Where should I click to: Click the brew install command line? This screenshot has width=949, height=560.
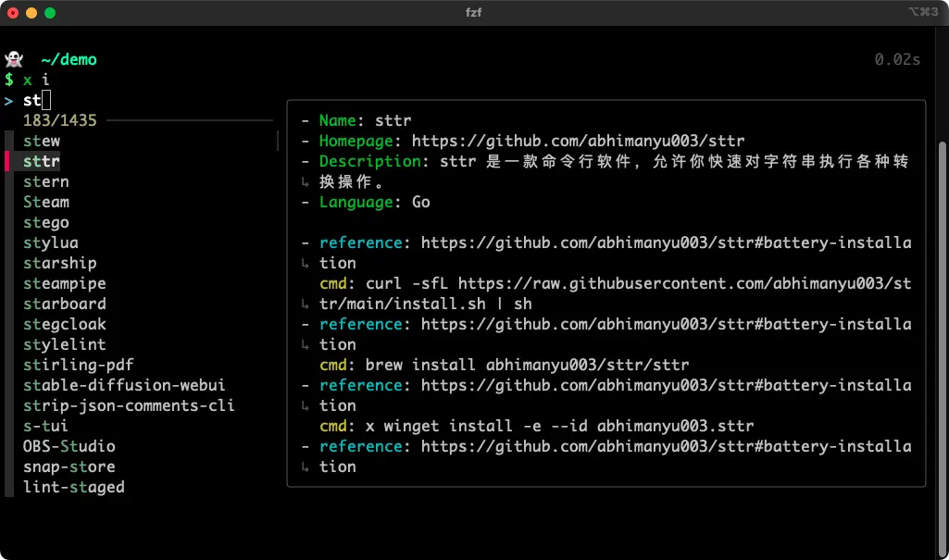pos(527,365)
